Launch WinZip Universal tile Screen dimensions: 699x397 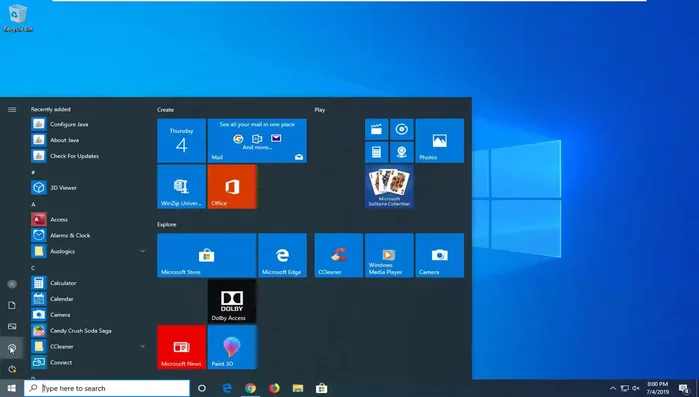(x=181, y=186)
